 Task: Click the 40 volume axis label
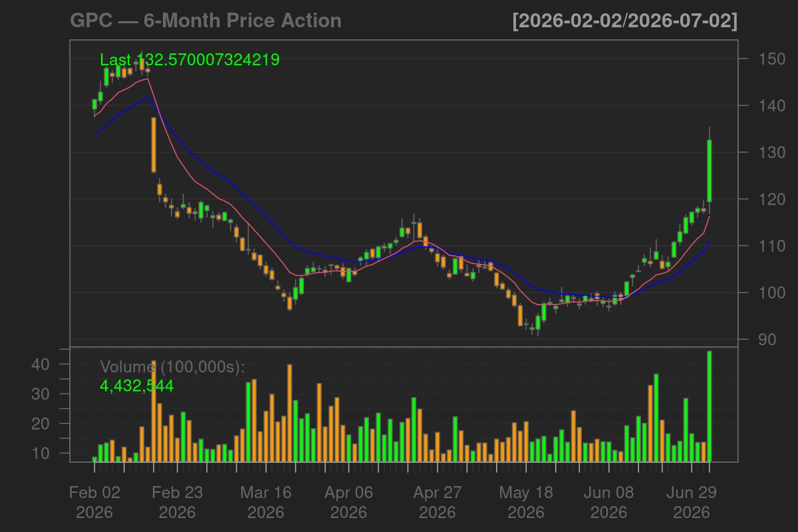point(41,364)
